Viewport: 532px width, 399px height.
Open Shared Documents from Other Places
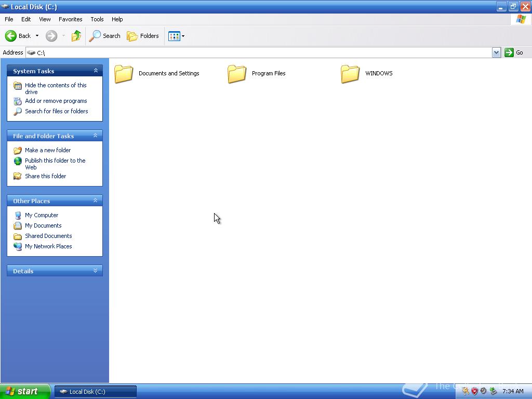coord(48,236)
